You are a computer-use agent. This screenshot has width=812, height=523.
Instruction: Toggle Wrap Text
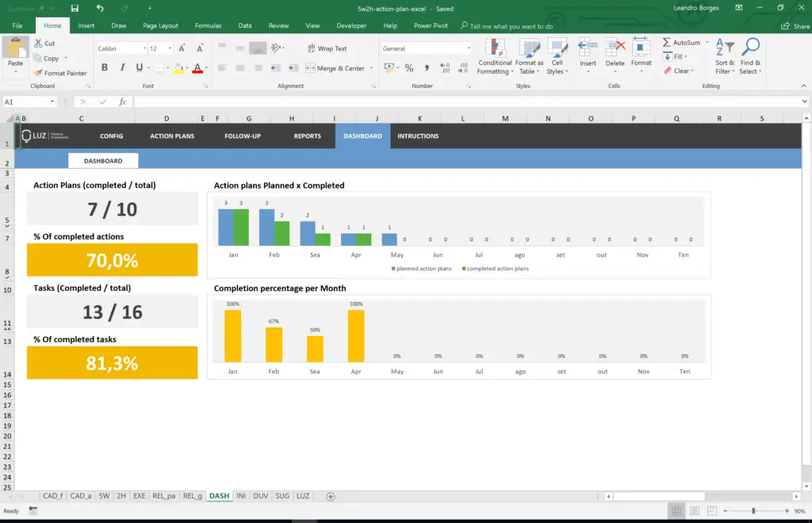coord(327,48)
